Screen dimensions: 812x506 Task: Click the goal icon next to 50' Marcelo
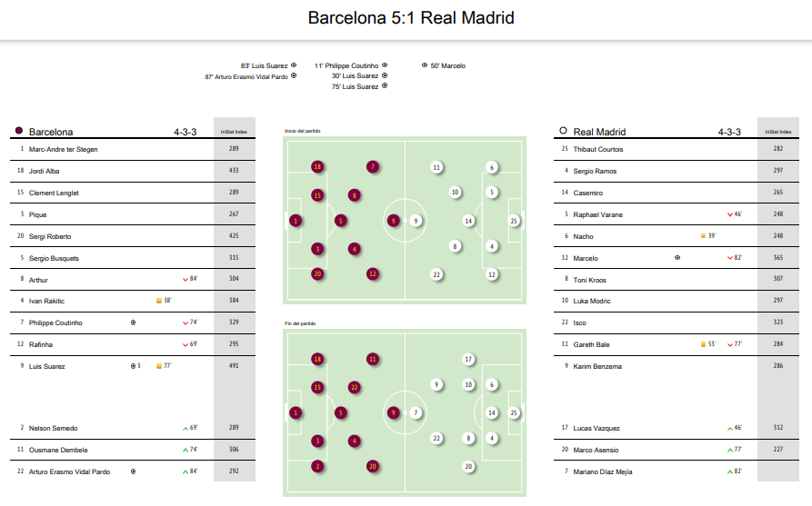424,65
